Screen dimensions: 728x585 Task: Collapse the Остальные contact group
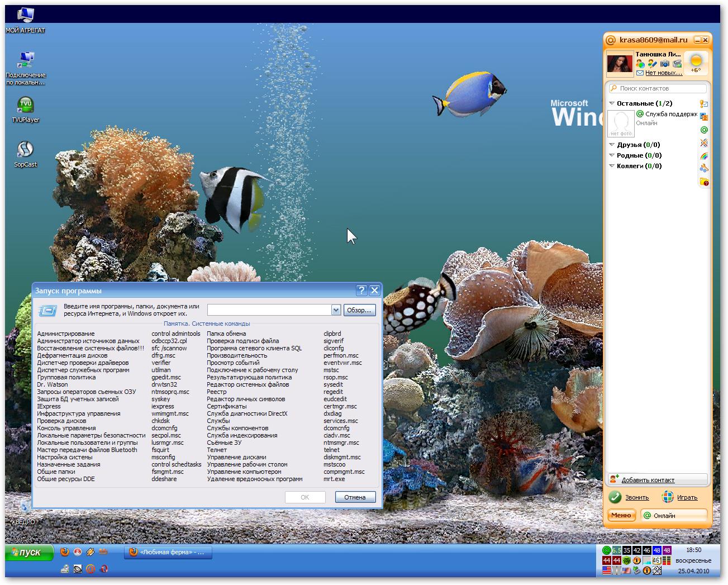tap(612, 103)
